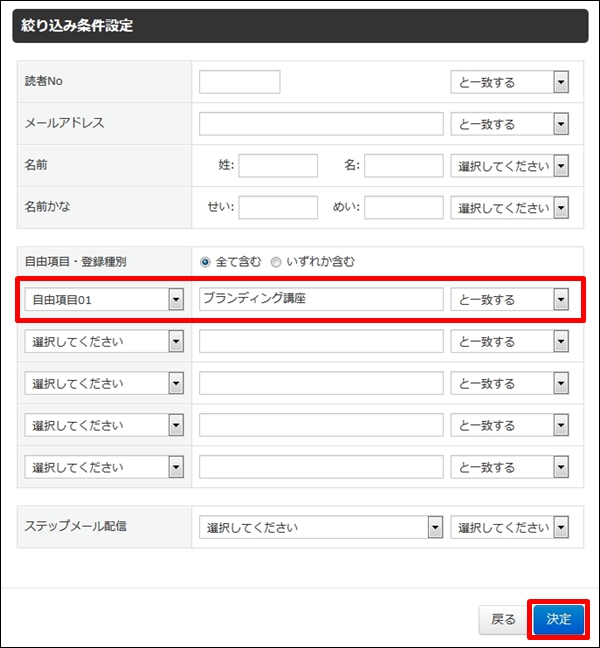
Task: Open the 自由項目01 field selector dropdown
Action: coord(104,299)
